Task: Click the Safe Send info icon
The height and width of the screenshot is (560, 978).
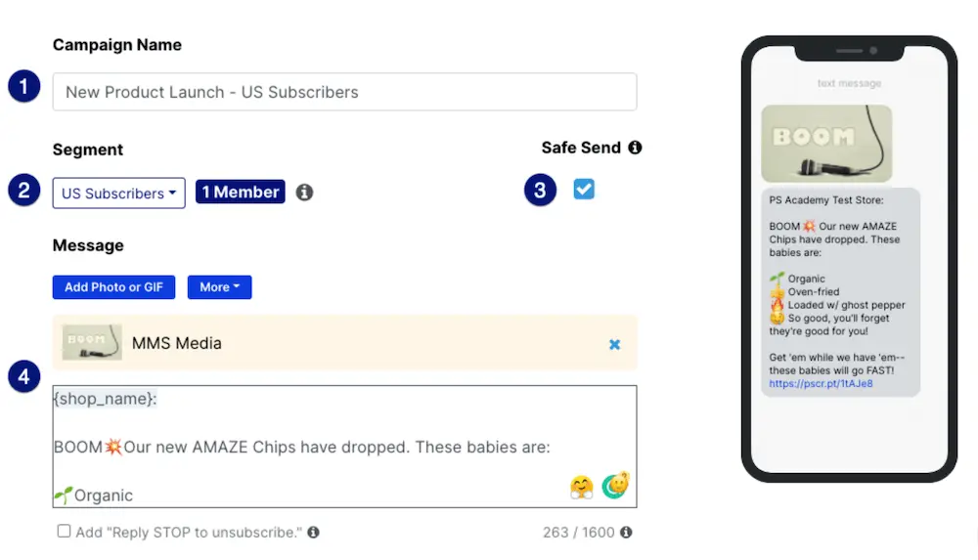Action: 635,148
